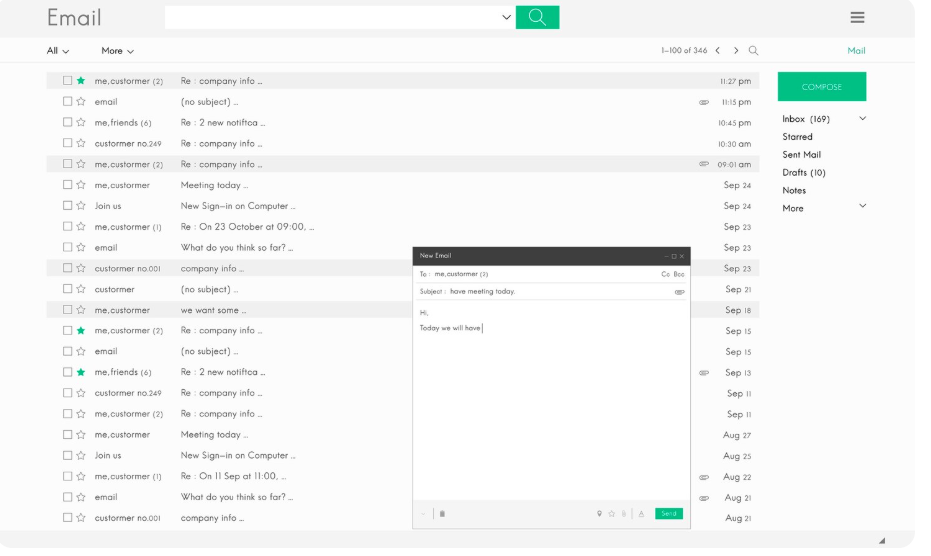
Task: Expand the Inbox folder chevron
Action: click(863, 119)
